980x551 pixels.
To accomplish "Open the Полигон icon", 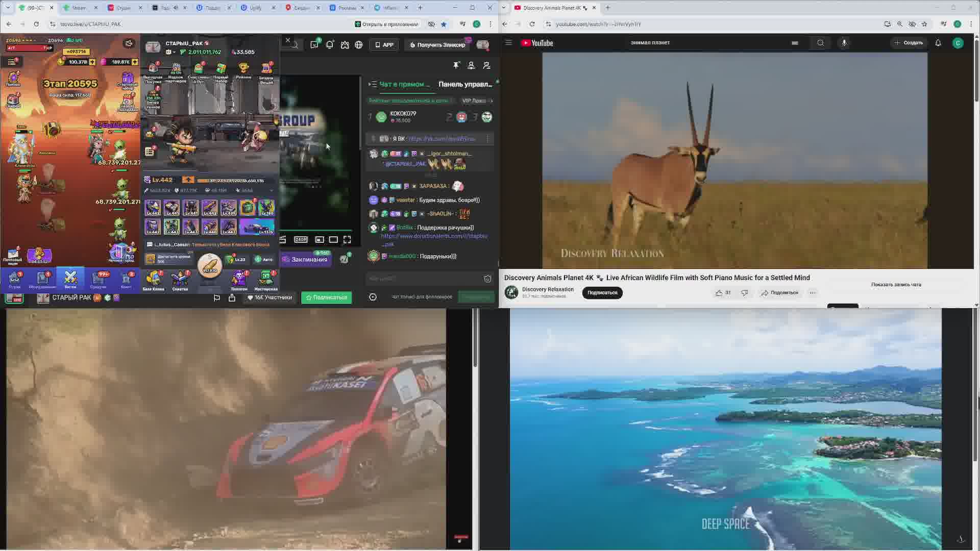I will [x=239, y=281].
